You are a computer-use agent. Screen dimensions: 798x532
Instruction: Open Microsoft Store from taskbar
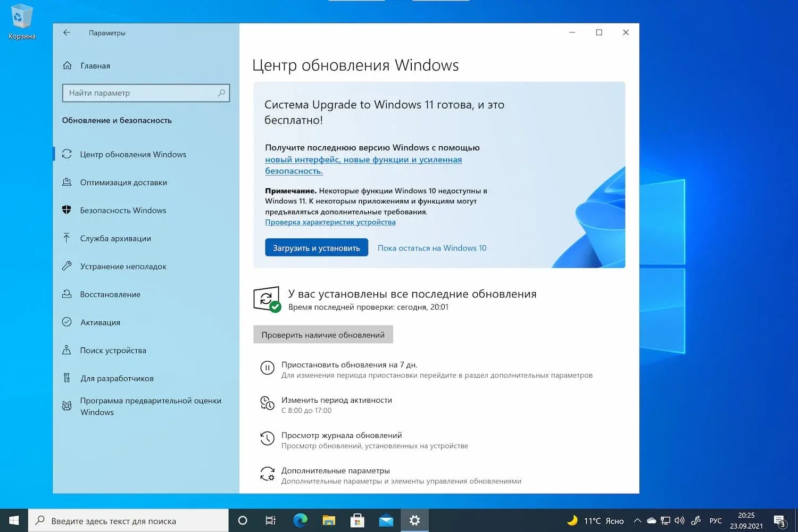[357, 520]
